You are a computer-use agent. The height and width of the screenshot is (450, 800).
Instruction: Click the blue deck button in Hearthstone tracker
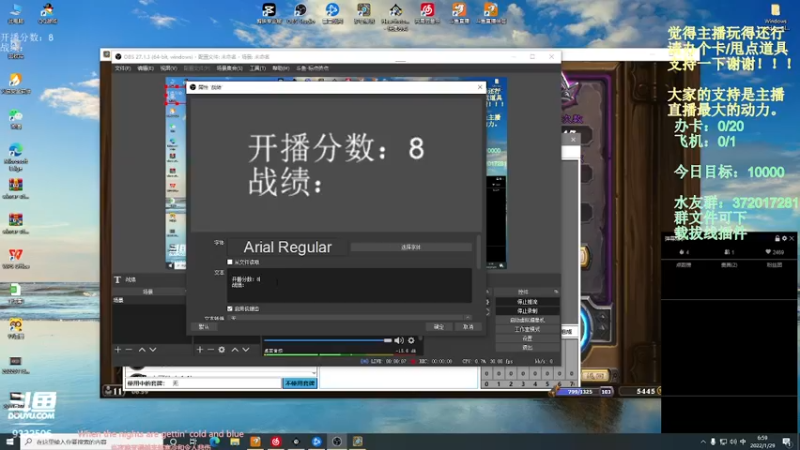pos(300,383)
